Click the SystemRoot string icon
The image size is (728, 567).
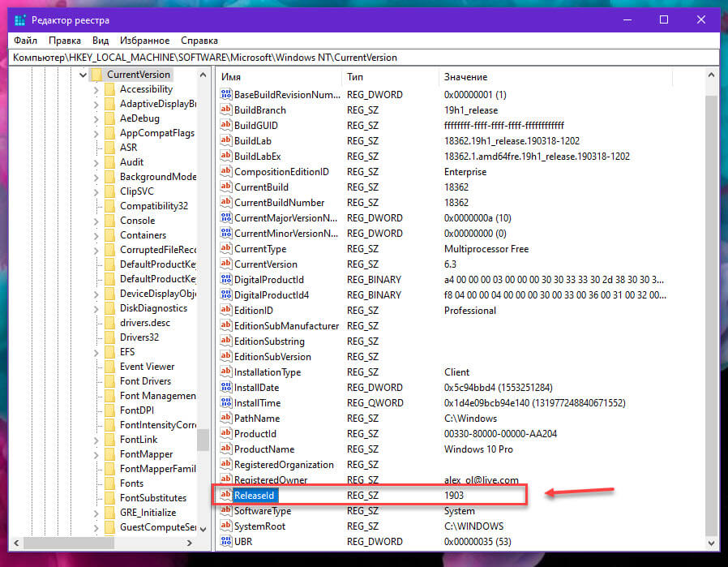click(225, 526)
